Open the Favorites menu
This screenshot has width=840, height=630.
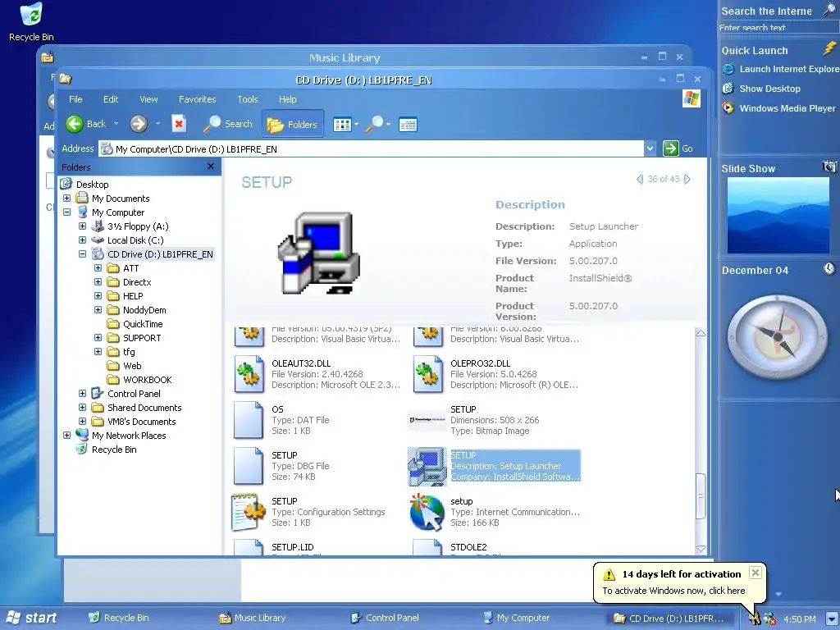pos(197,99)
